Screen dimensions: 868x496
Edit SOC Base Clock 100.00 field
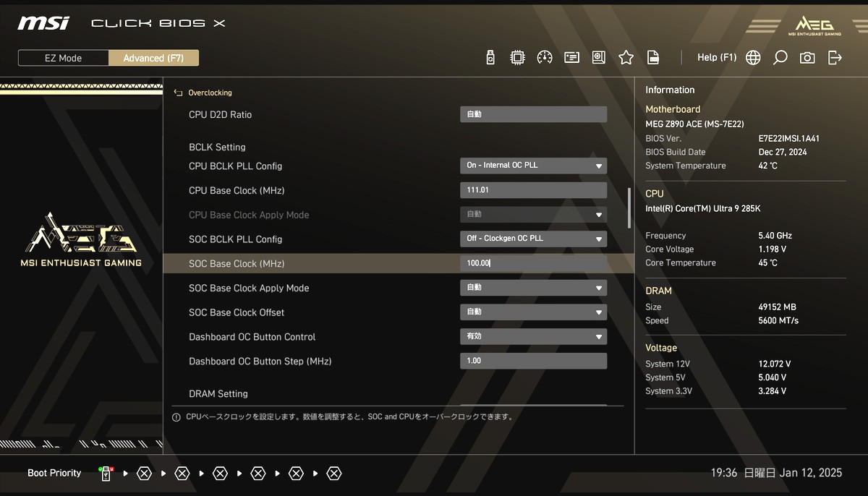(x=533, y=263)
